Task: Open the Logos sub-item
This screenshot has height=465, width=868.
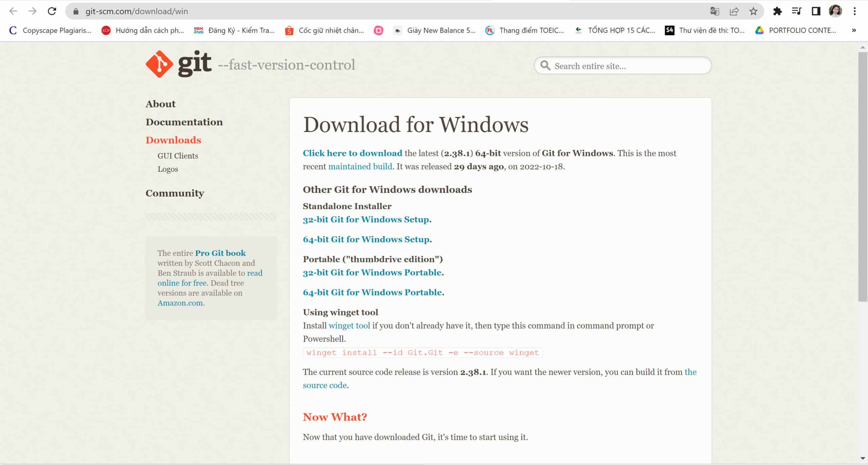Action: [x=167, y=169]
